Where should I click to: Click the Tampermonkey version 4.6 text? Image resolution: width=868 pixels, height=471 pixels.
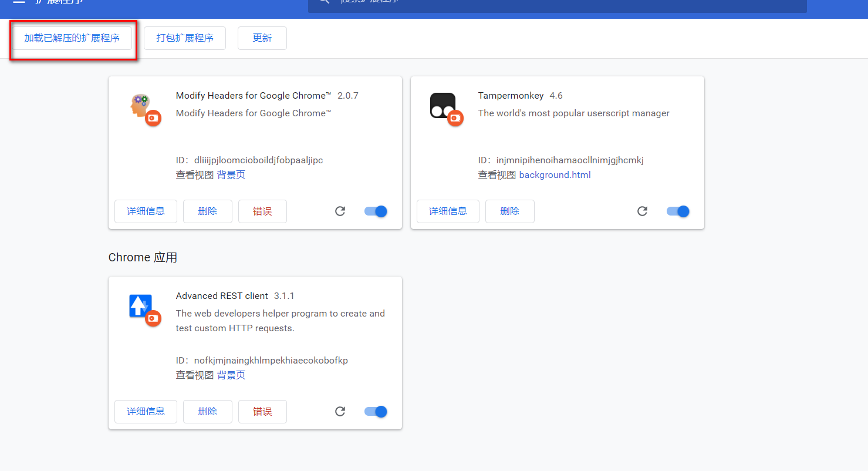(556, 96)
